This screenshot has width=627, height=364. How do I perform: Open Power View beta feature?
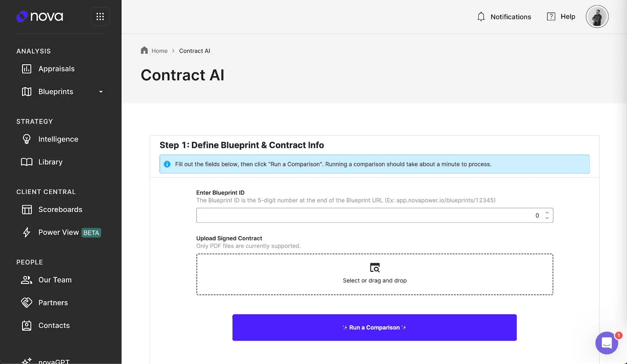pos(60,232)
